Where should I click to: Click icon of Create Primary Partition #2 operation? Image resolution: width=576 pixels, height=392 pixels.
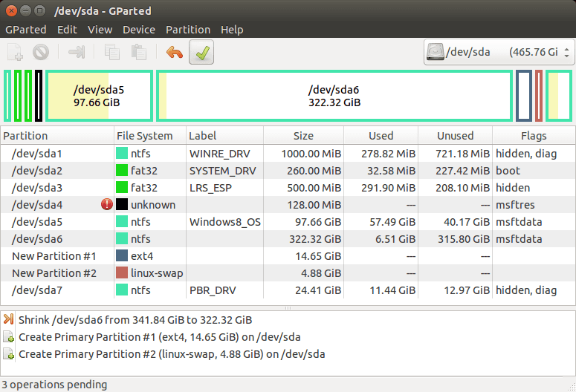coord(8,354)
